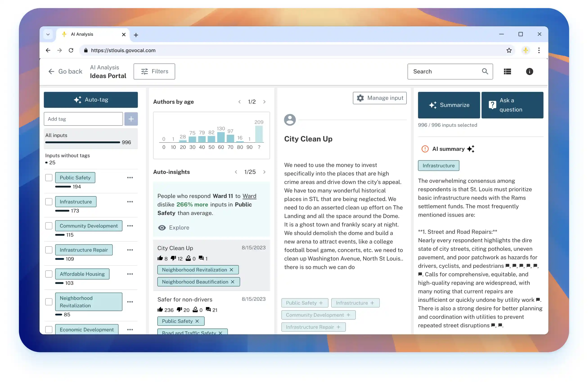The image size is (588, 382).
Task: Click the Auto-tag sparkle button
Action: click(x=91, y=100)
